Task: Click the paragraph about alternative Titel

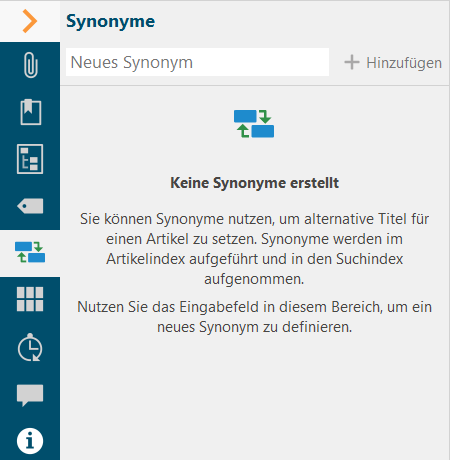Action: tap(254, 249)
